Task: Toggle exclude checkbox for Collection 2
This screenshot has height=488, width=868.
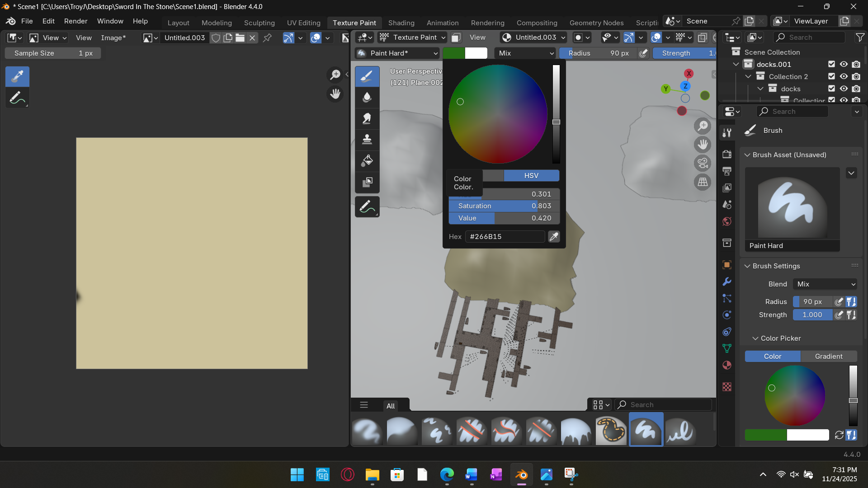Action: coord(831,76)
